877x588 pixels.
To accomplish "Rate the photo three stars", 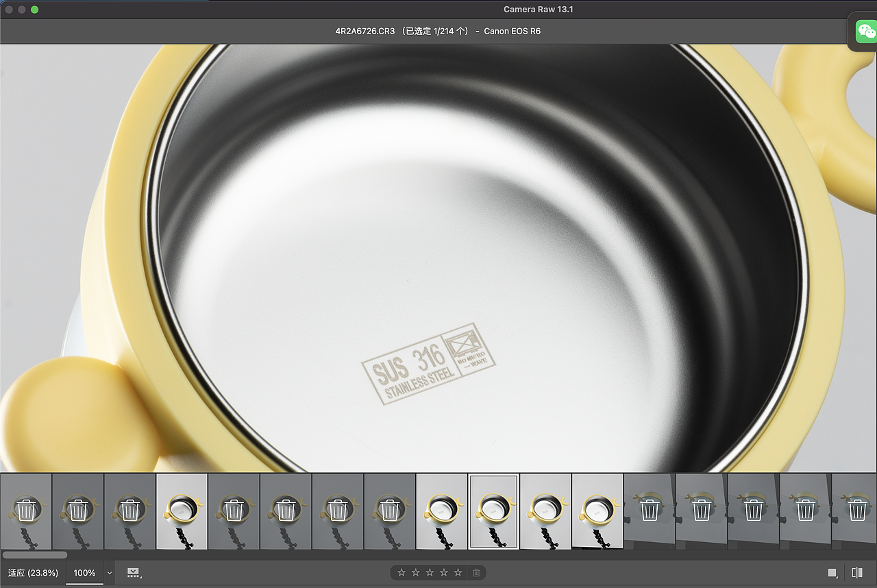I will tap(430, 572).
